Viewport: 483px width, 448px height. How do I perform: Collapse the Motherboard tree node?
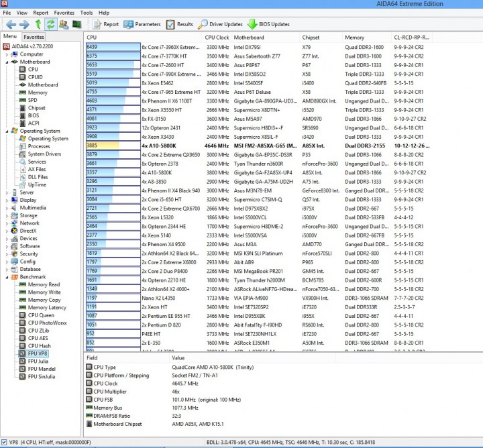coord(7,62)
